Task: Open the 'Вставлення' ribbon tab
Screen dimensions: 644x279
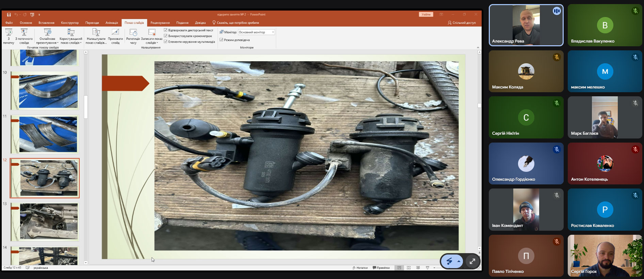Action: [x=46, y=23]
